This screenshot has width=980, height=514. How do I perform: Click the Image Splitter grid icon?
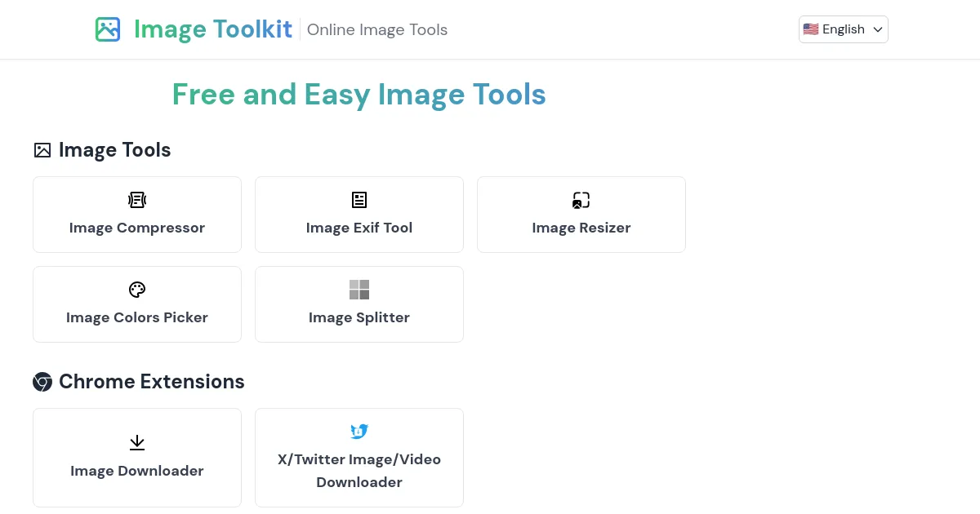tap(359, 290)
